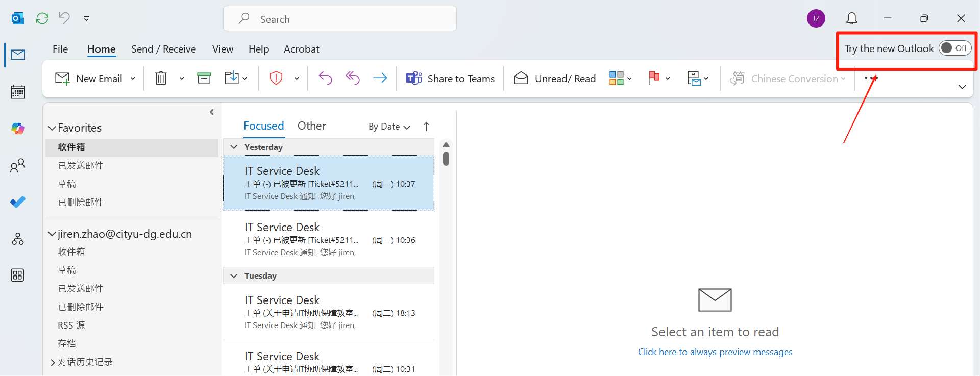Open the Help ribbon tab

point(259,49)
